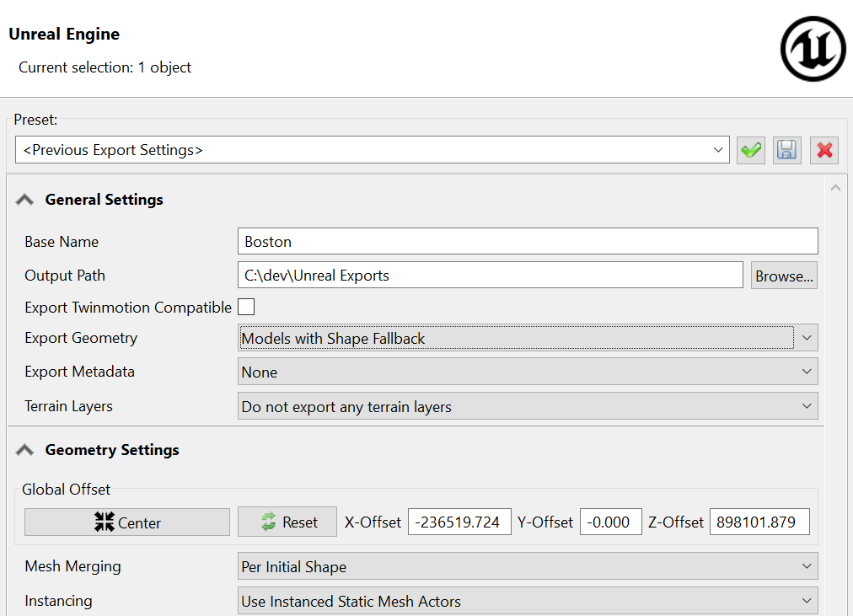Click the Center global offset button

pyautogui.click(x=127, y=522)
